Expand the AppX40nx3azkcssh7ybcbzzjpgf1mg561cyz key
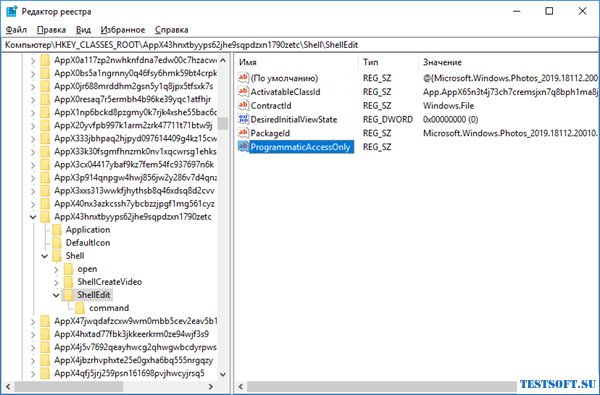Image resolution: width=600 pixels, height=395 pixels. point(33,204)
